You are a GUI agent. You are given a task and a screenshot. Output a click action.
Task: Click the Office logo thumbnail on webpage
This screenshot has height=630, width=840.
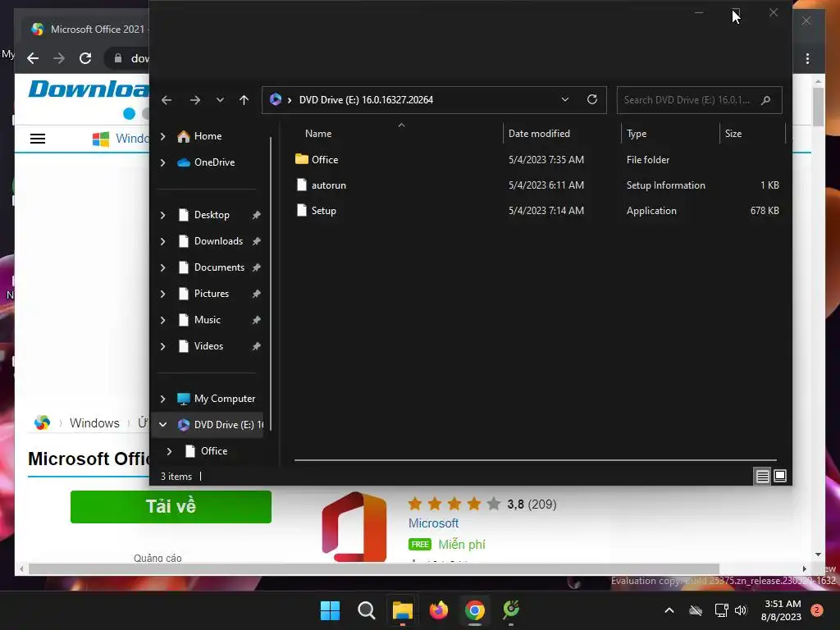coord(354,527)
